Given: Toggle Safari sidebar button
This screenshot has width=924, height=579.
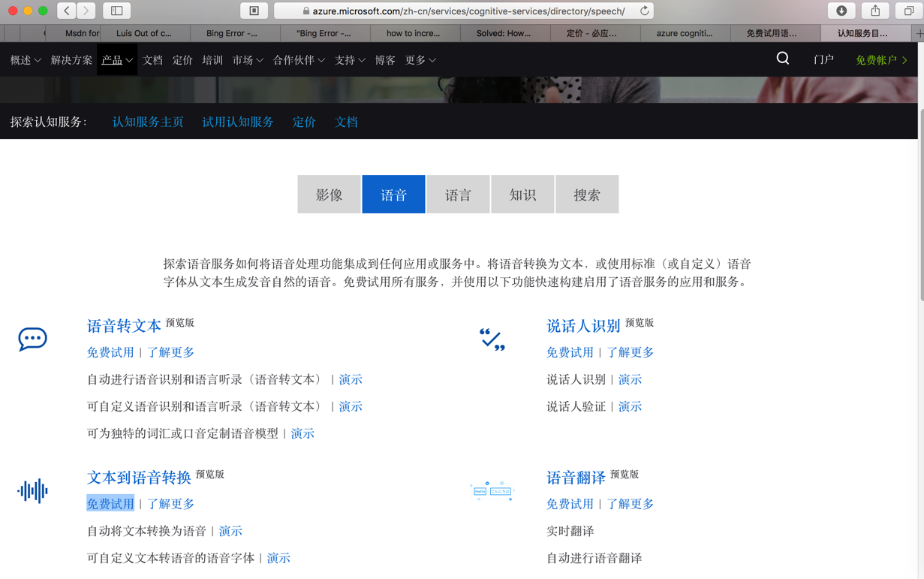Looking at the screenshot, I should tap(116, 11).
